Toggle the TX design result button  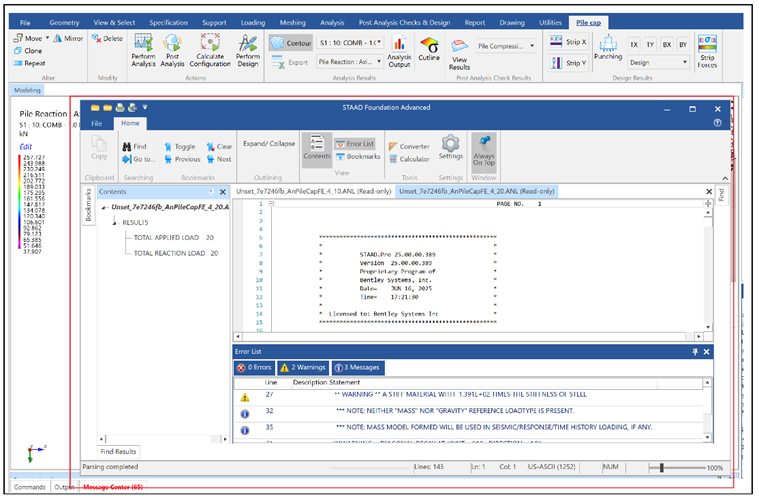click(634, 45)
